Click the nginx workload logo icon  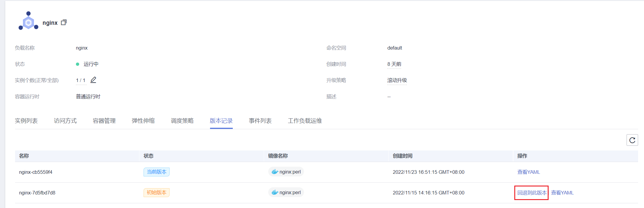[x=28, y=21]
